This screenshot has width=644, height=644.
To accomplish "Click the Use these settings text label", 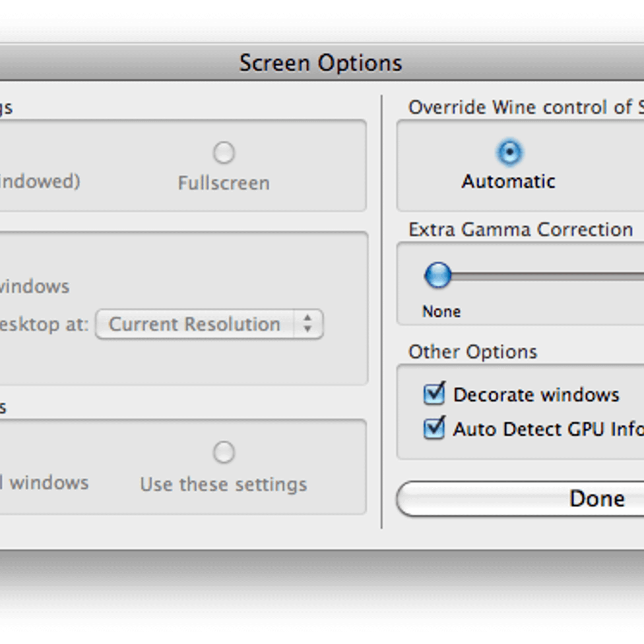I will [x=223, y=484].
